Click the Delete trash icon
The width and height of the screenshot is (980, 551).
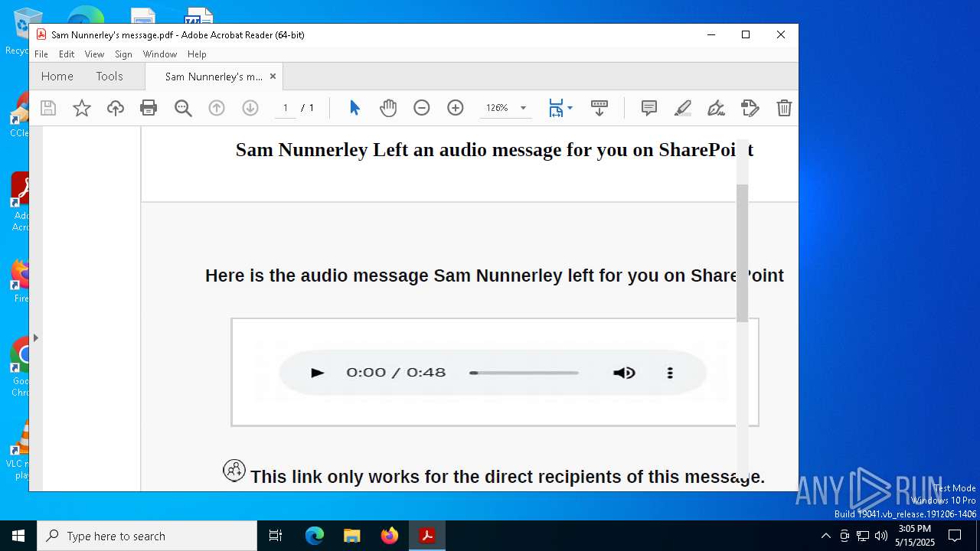coord(784,108)
